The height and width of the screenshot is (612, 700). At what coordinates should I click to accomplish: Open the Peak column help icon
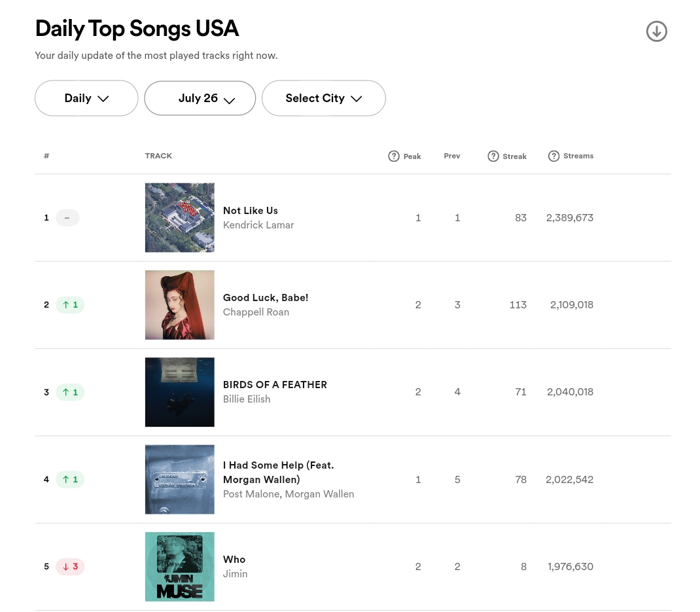tap(394, 156)
